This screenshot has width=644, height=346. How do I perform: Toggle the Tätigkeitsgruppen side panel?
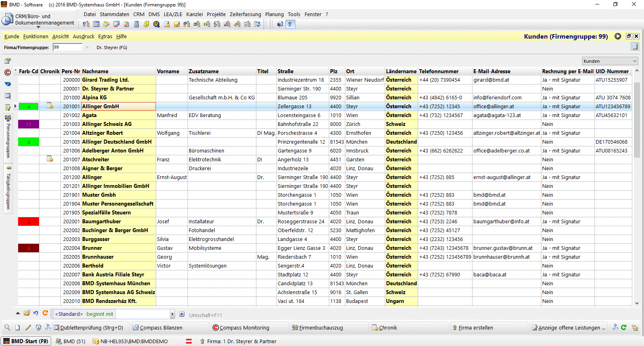8,187
